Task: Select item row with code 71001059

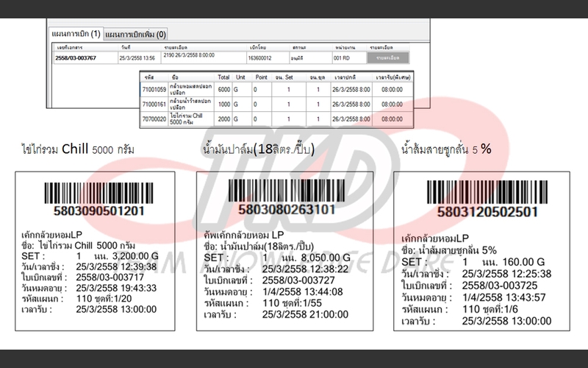Action: click(x=277, y=89)
